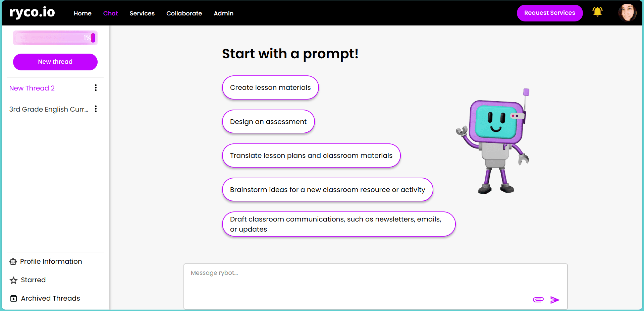
Task: Choose the Design an assessment prompt
Action: (268, 122)
